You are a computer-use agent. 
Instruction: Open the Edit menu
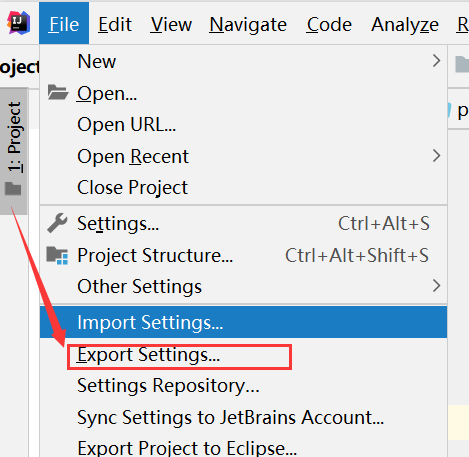pos(115,25)
